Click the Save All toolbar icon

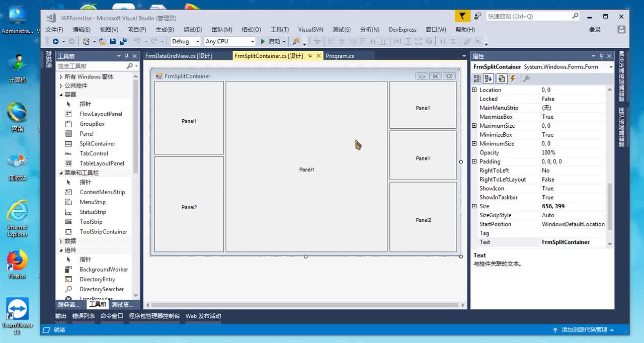coord(124,41)
